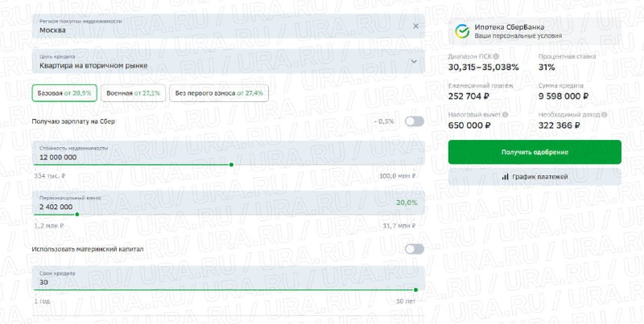Click the 1 год minimum term label
644x324 pixels.
click(42, 301)
